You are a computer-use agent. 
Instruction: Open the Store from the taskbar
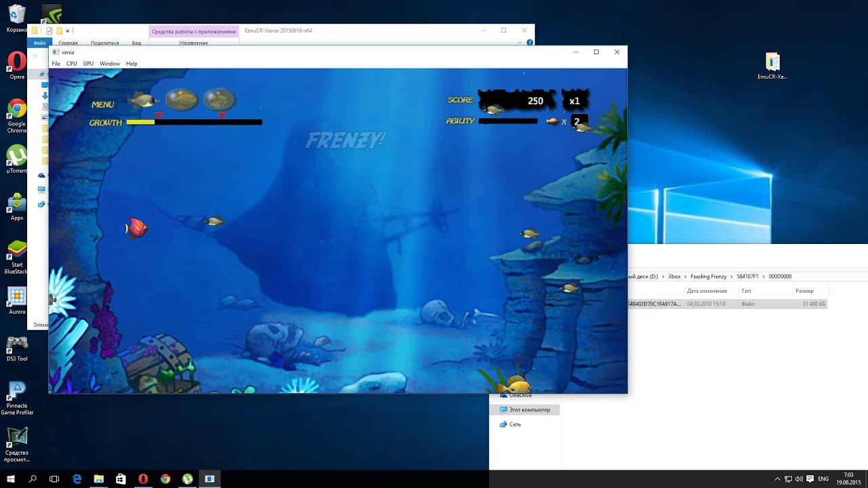tap(121, 479)
